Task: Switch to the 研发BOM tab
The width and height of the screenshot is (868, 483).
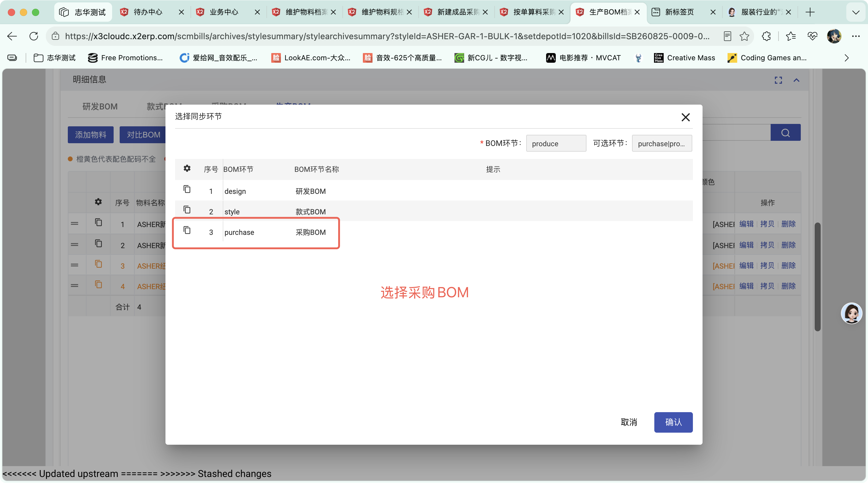Action: point(100,107)
